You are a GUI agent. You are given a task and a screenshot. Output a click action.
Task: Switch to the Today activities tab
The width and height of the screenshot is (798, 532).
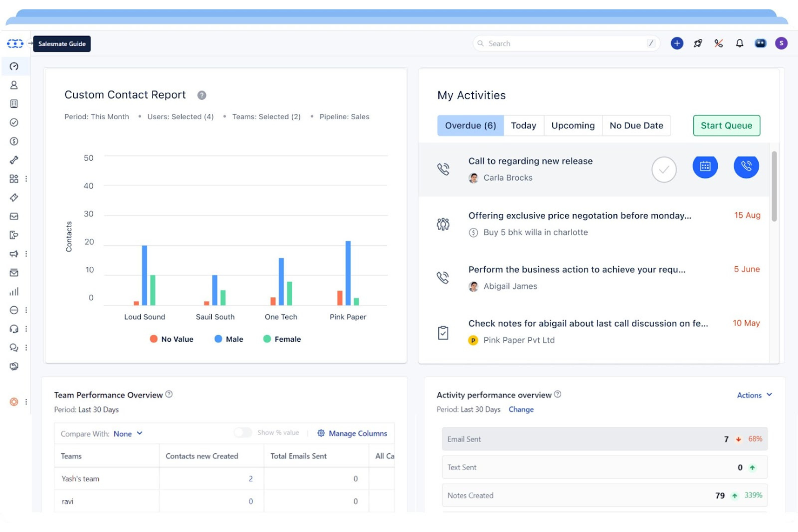point(523,125)
